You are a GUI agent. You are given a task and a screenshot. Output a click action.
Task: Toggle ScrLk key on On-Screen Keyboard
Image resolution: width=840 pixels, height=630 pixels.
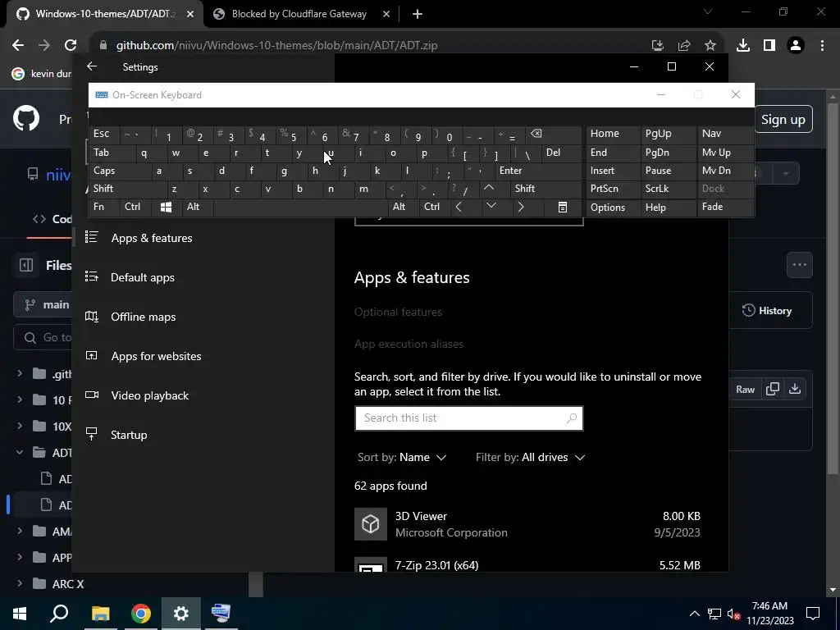pyautogui.click(x=668, y=189)
